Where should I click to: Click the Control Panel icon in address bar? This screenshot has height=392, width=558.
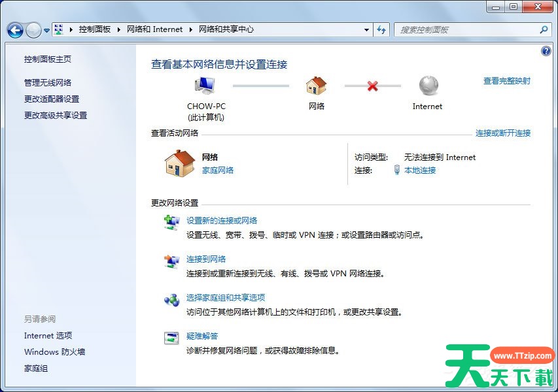point(59,29)
